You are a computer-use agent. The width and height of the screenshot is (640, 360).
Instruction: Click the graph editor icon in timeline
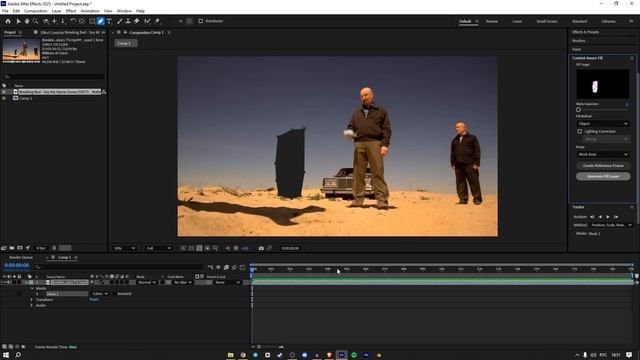pos(242,267)
